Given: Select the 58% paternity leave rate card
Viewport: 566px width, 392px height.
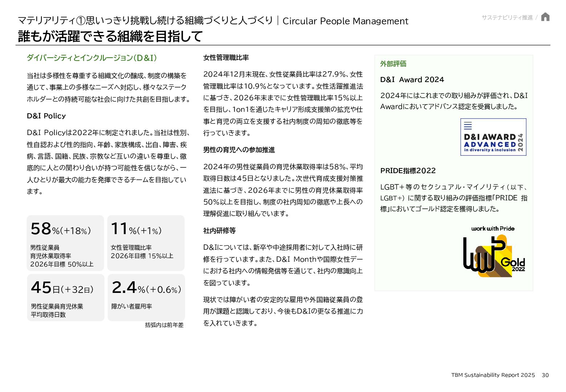Looking at the screenshot, I should click(x=65, y=243).
